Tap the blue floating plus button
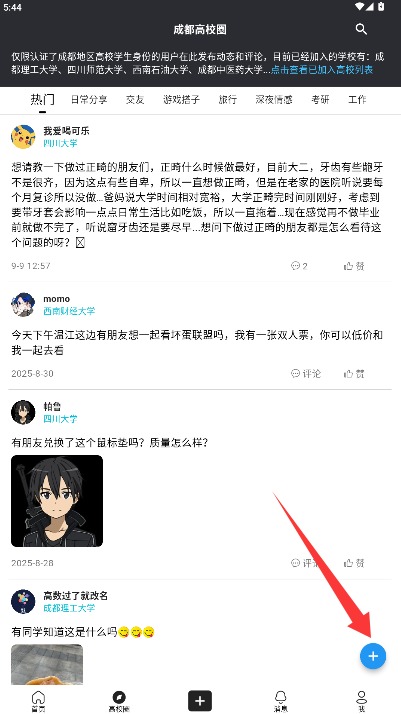The width and height of the screenshot is (401, 714). tap(373, 656)
